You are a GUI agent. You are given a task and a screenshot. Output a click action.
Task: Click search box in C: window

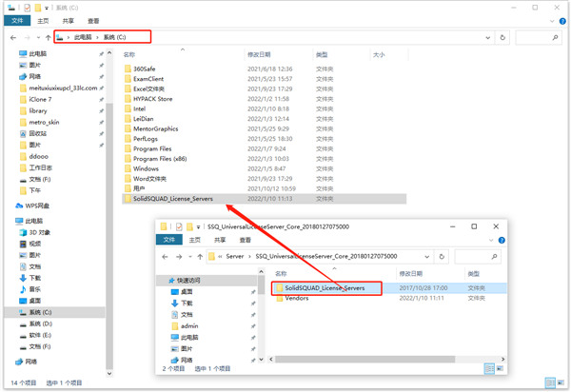tap(538, 37)
